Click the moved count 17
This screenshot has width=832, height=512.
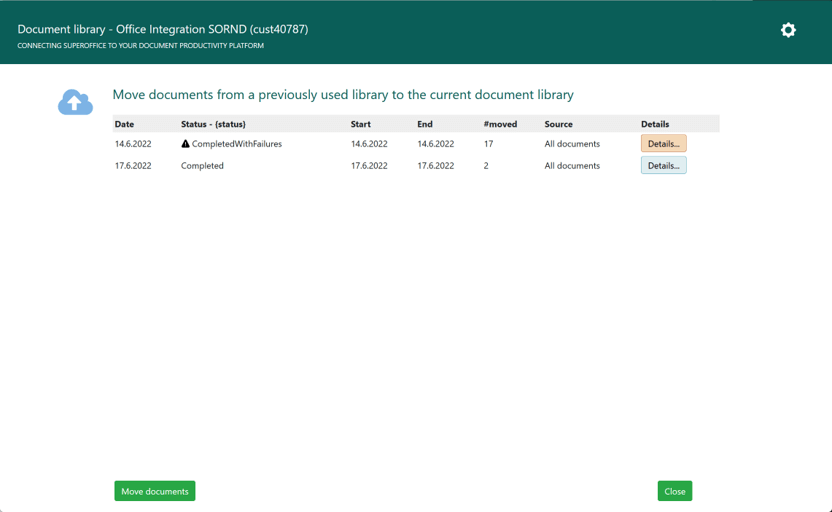pos(489,144)
